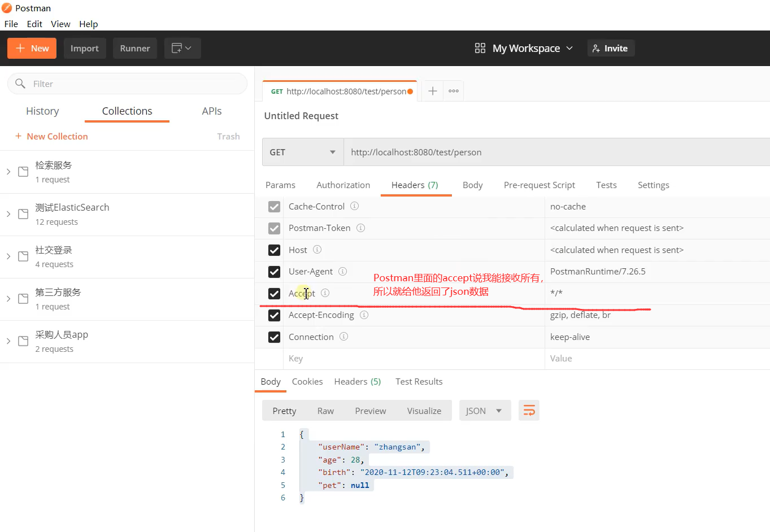Screen dimensions: 770x532
Task: Click the request URL input field
Action: click(x=557, y=152)
